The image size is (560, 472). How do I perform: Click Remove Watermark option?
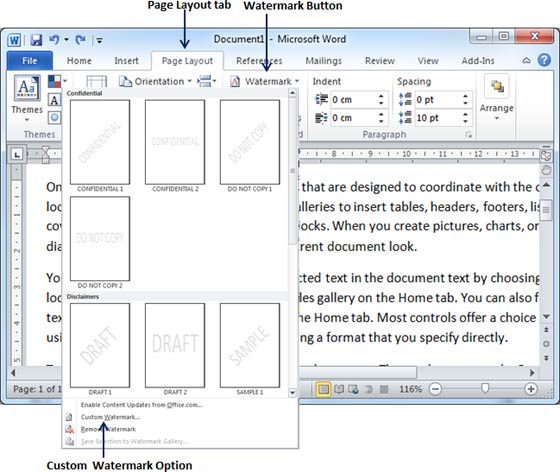[x=108, y=429]
